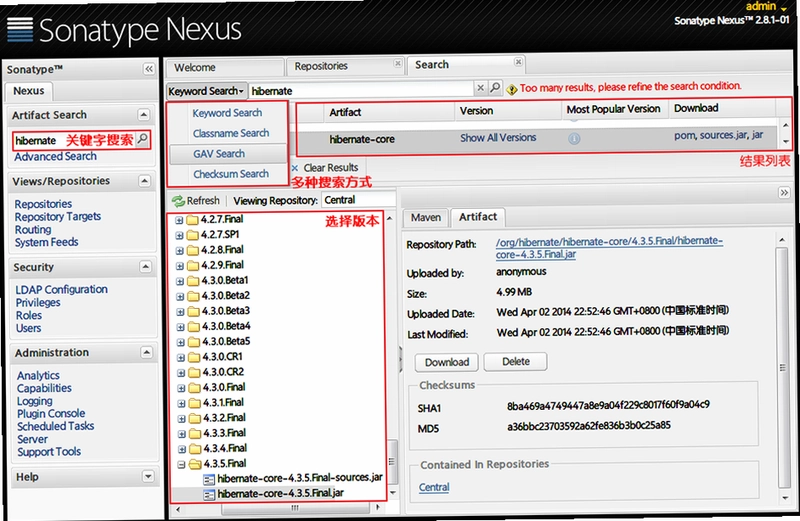Image resolution: width=800 pixels, height=521 pixels.
Task: Click the version tree vertical scrollbar
Action: coord(392,462)
